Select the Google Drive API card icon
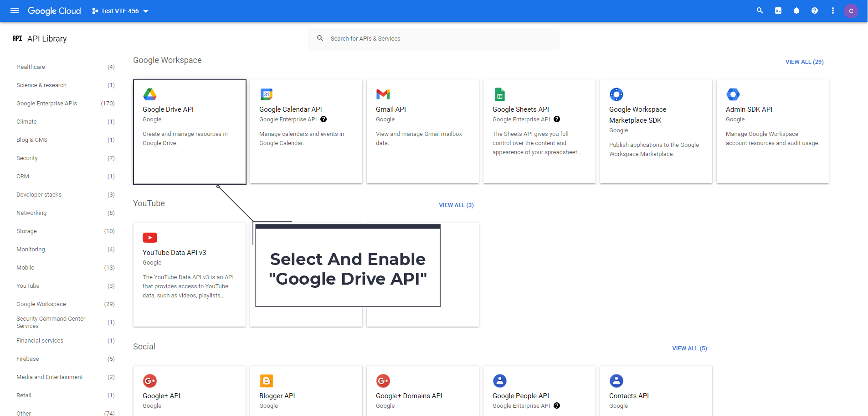The width and height of the screenshot is (868, 416). [150, 94]
